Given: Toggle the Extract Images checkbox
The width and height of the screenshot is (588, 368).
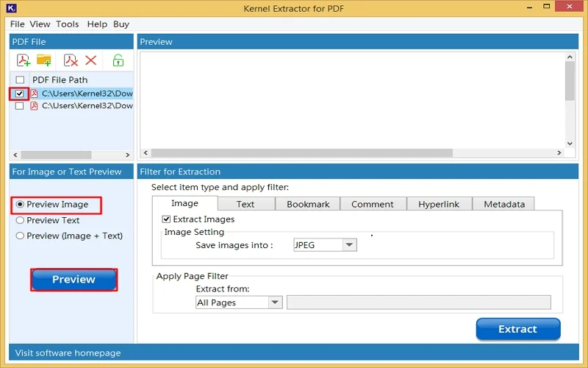Looking at the screenshot, I should [166, 219].
